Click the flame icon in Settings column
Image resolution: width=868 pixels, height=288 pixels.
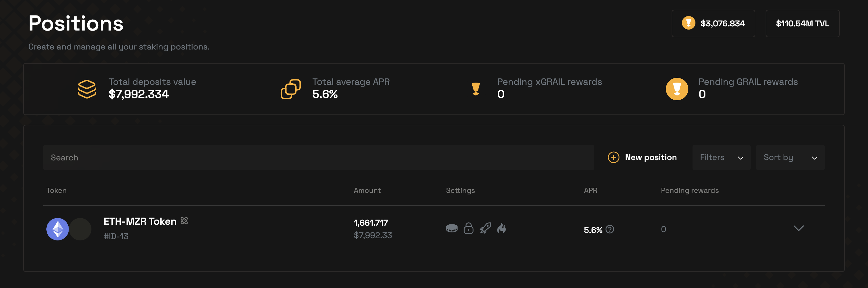pos(501,229)
